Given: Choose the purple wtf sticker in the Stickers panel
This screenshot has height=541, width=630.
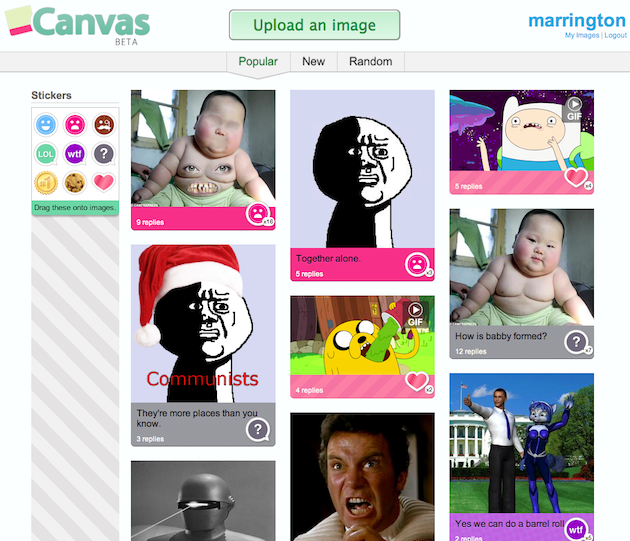Looking at the screenshot, I should (75, 154).
